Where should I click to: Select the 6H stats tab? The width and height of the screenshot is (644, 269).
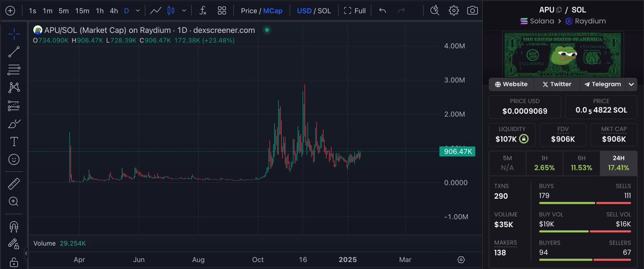(581, 163)
